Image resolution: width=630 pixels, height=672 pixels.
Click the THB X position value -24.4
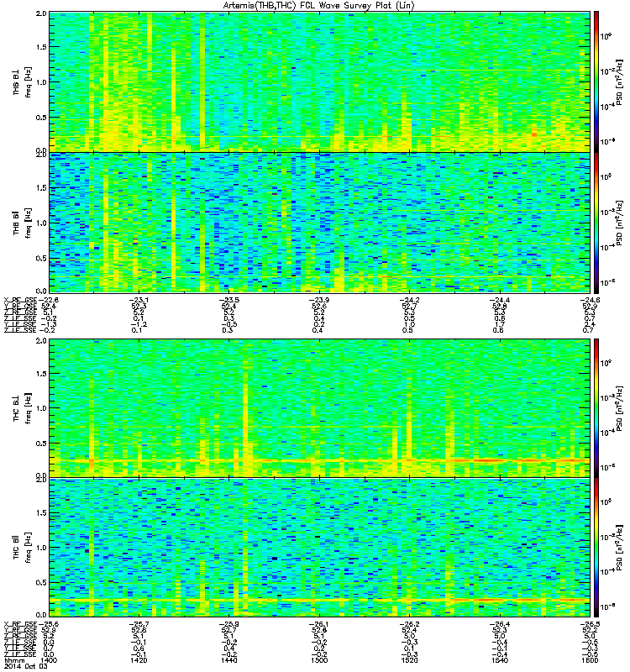[500, 300]
